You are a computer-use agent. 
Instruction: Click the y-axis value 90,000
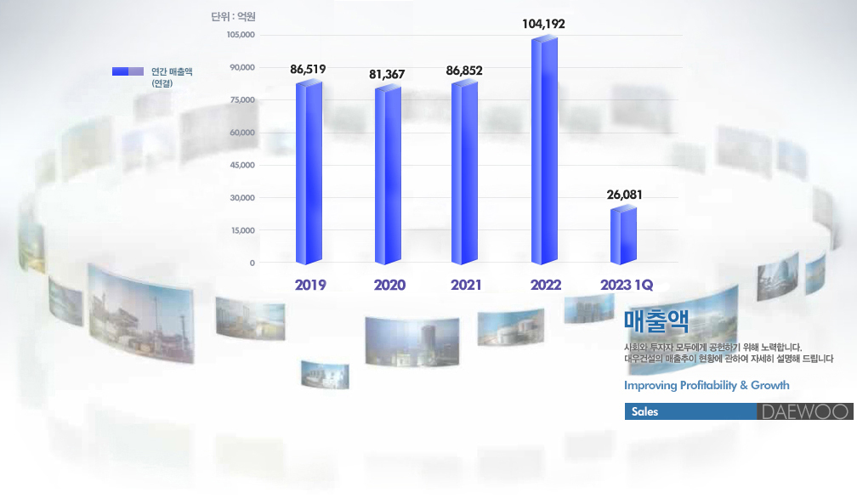click(x=242, y=67)
